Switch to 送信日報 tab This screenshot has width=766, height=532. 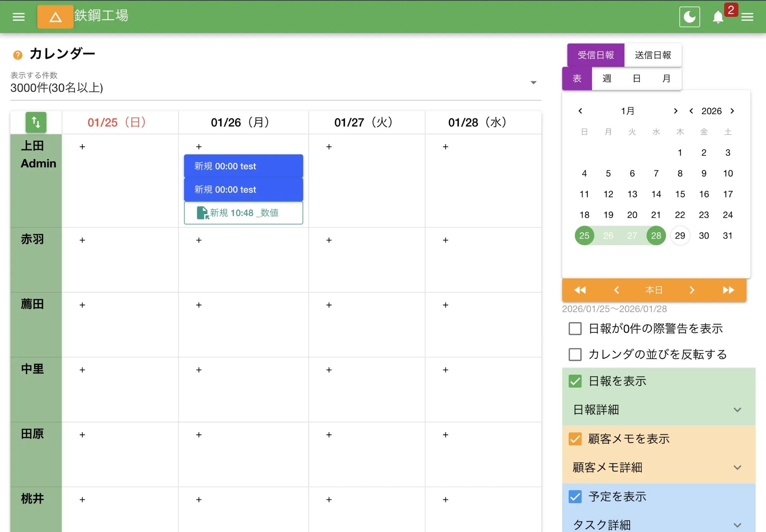[x=653, y=55]
